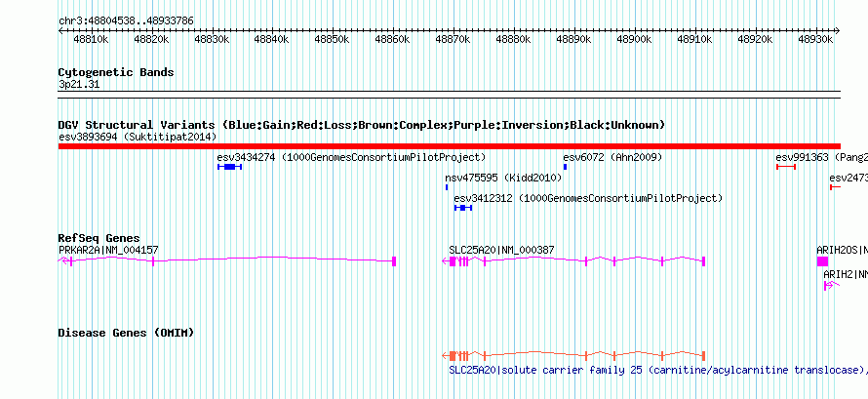
Task: Select the esv3434274 blue gain variant glyph
Action: pyautogui.click(x=229, y=167)
